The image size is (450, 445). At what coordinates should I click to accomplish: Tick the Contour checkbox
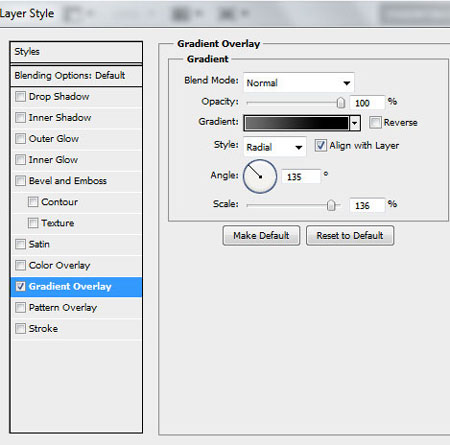point(33,202)
